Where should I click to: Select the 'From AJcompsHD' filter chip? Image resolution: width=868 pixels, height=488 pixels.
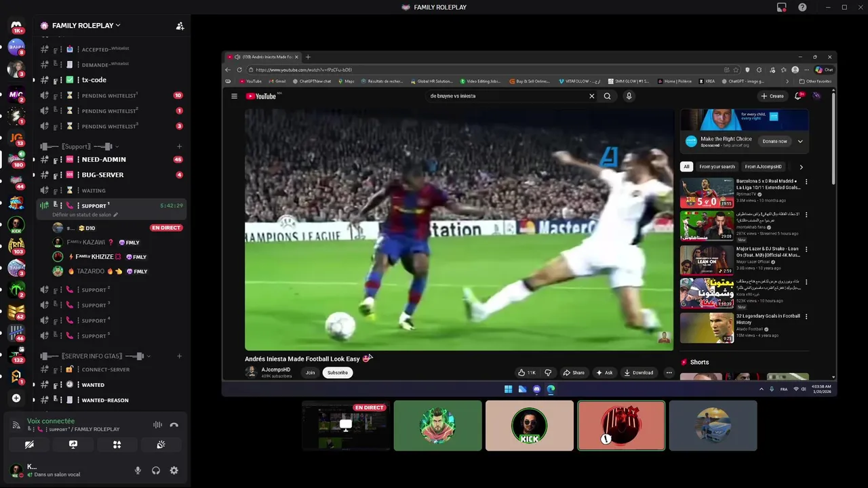(763, 167)
